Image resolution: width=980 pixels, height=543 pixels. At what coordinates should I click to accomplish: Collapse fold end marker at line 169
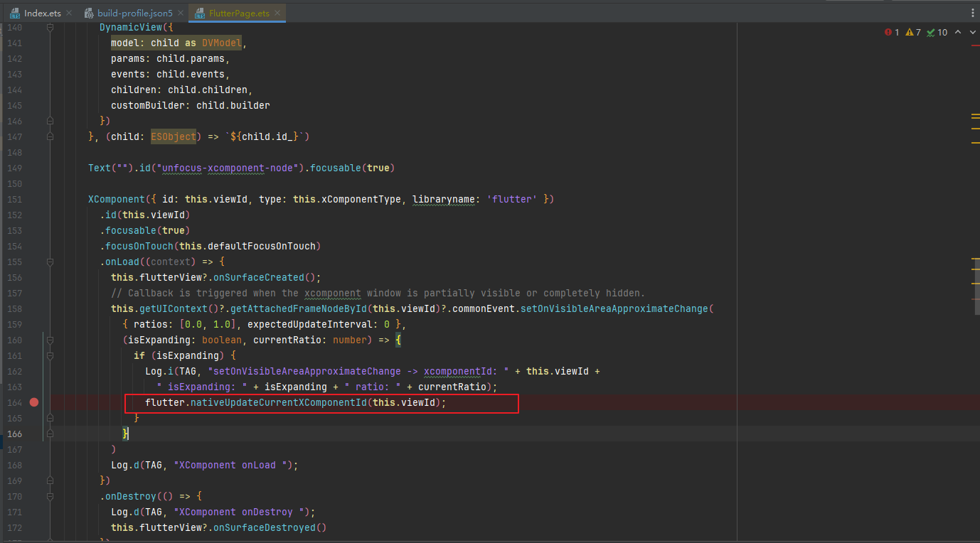tap(50, 480)
